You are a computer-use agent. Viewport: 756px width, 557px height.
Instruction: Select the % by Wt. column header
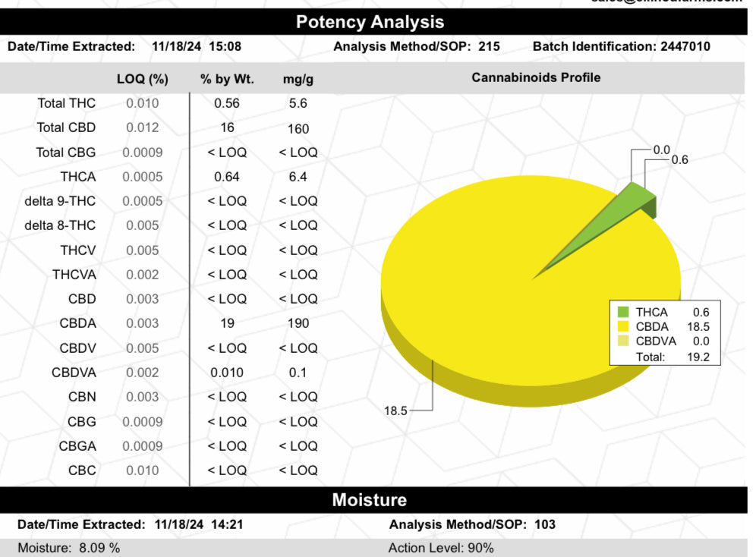(227, 79)
